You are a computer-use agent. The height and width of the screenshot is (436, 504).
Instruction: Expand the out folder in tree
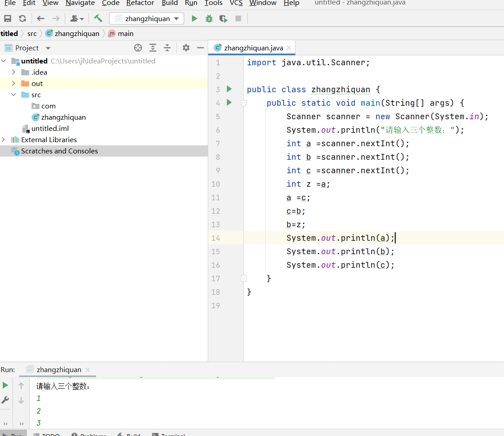pos(13,83)
